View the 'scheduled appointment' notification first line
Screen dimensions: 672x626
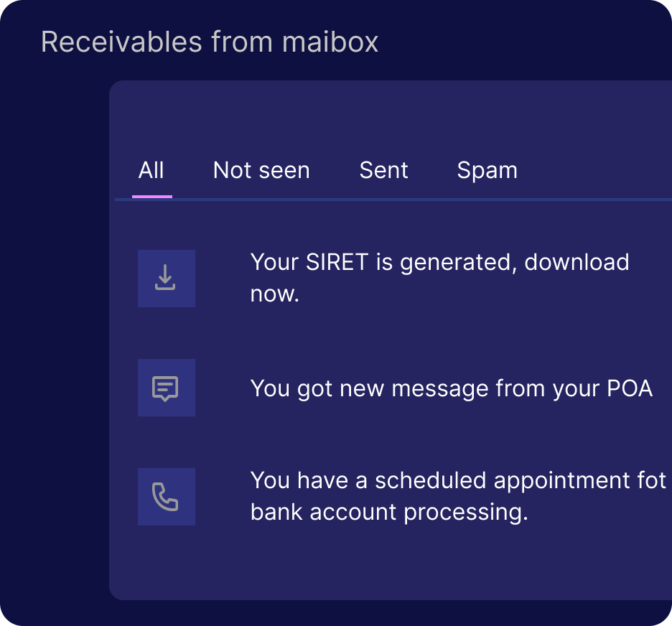(x=459, y=480)
